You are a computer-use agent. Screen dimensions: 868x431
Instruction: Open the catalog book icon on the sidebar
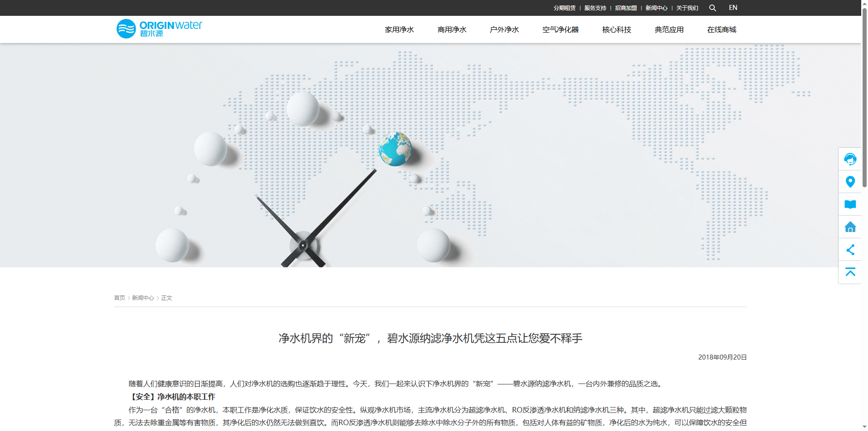[850, 204]
